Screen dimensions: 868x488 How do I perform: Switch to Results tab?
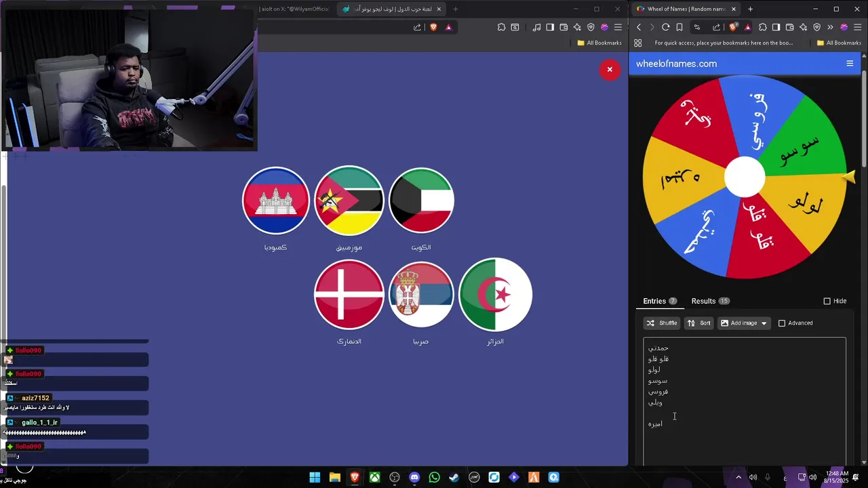point(710,301)
